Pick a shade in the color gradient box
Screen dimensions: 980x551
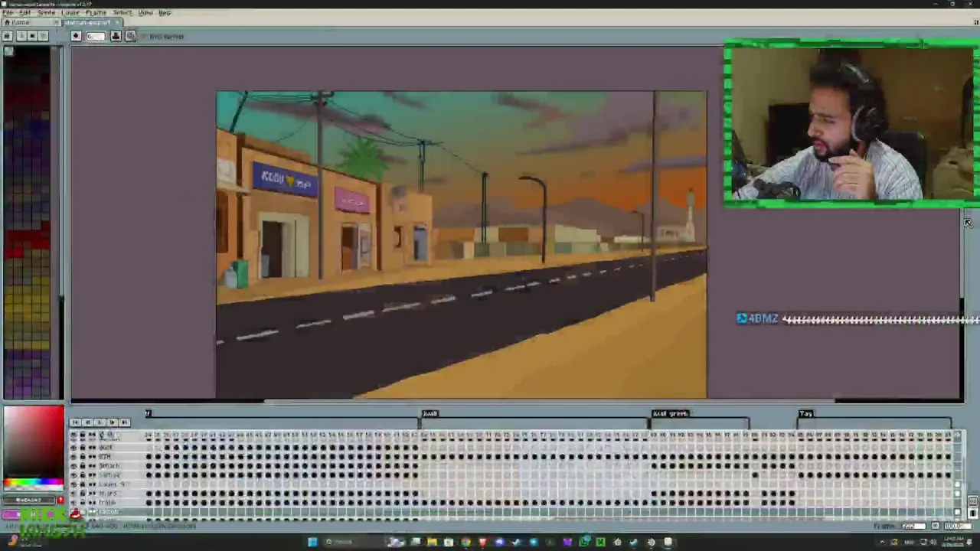point(34,442)
